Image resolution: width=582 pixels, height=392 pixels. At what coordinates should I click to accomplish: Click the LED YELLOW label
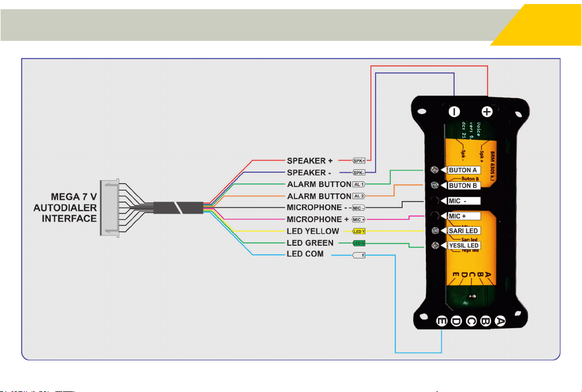(x=313, y=231)
